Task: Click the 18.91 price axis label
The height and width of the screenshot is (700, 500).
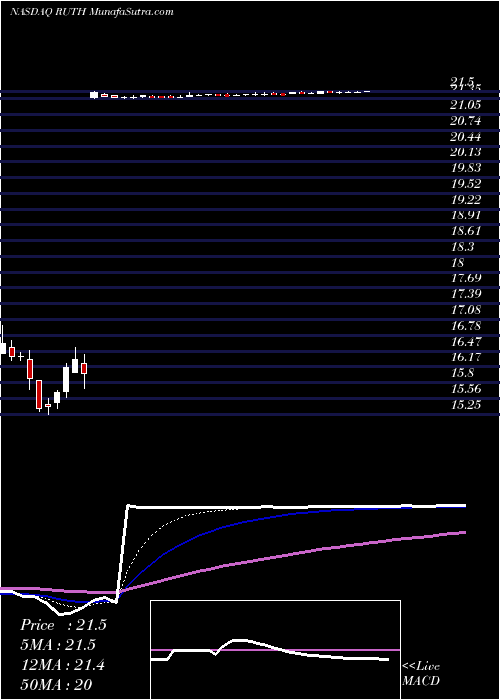Action: coord(466,215)
